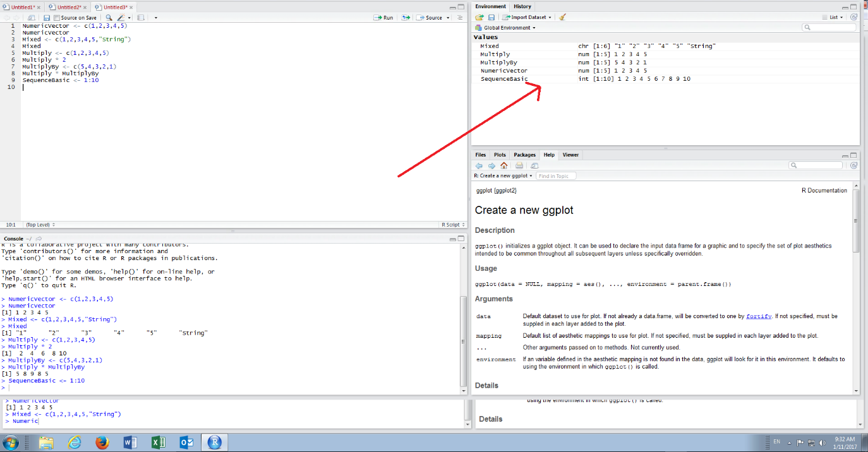
Task: Select the SequenceBasic variable row
Action: pos(666,79)
